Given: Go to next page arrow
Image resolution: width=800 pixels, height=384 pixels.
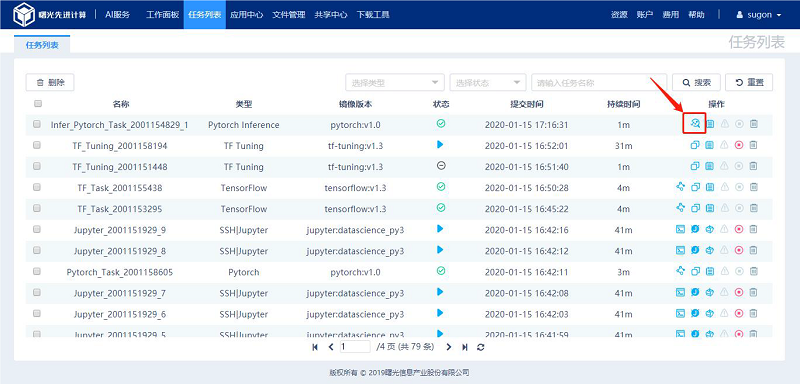Looking at the screenshot, I should (449, 347).
